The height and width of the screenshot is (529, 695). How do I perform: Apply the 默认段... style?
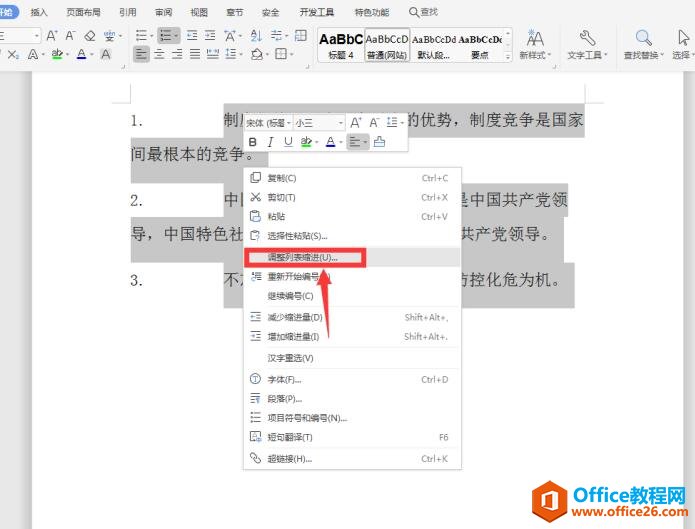(433, 45)
